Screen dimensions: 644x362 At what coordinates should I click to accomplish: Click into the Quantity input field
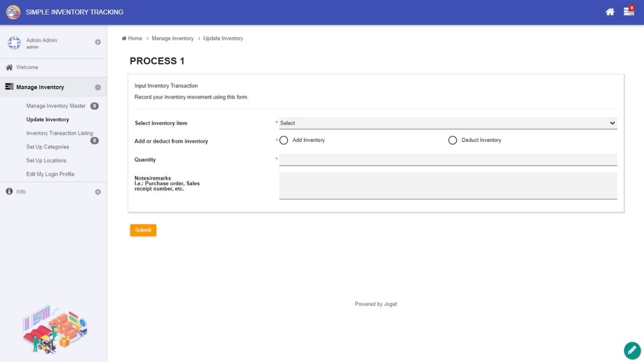pos(448,160)
